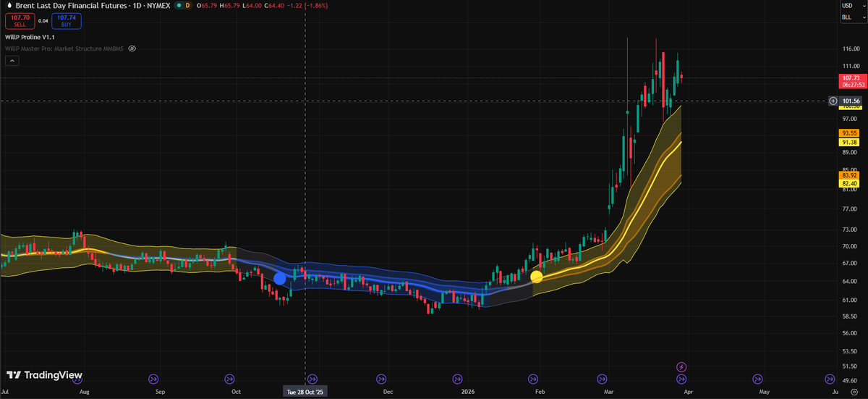
Task: Collapse the indicator legend with arrow button
Action: [12, 62]
